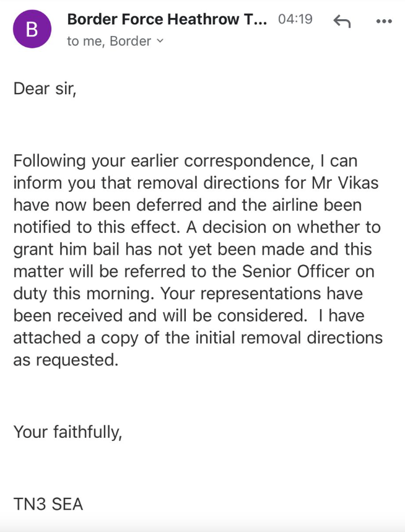Click 'been received and will be considered'
Screen dimensions: 405x532
(160, 316)
